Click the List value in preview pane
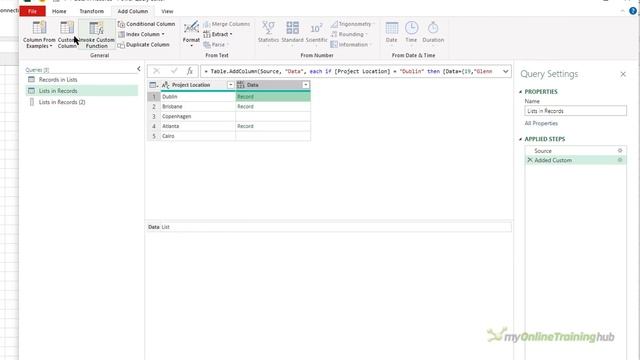This screenshot has width=640, height=360. pos(165,227)
